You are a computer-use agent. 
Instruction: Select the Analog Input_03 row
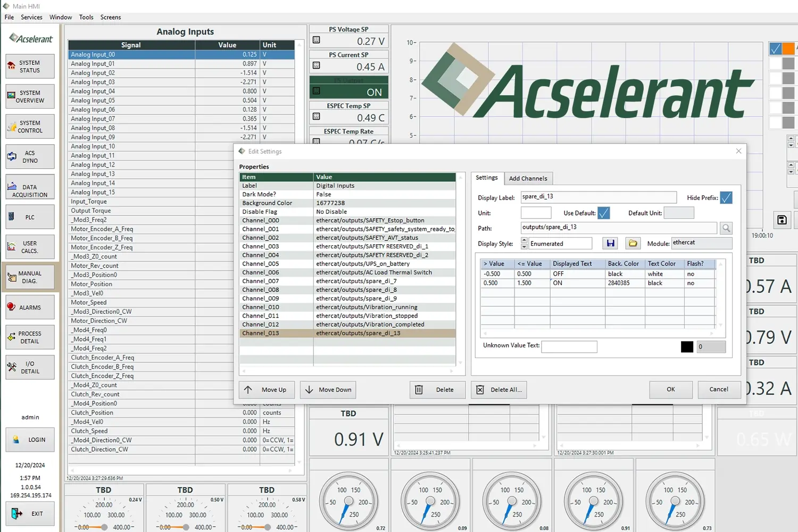(x=181, y=82)
